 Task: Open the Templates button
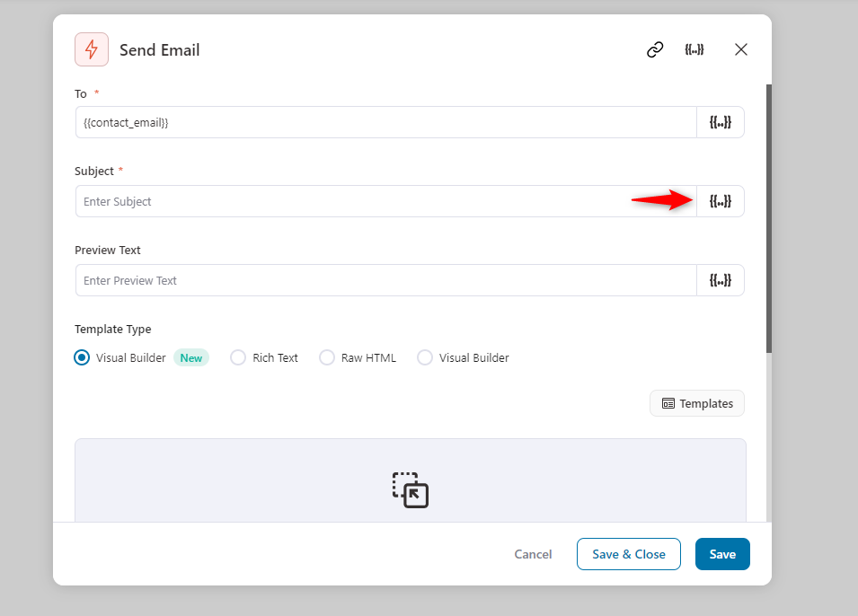[x=697, y=403]
